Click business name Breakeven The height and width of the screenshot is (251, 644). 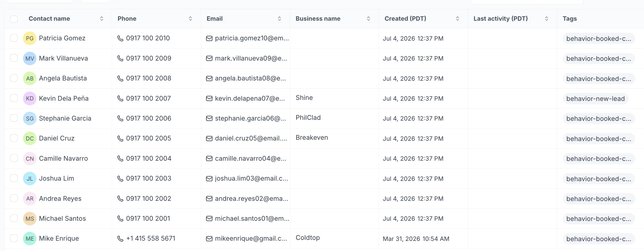312,137
